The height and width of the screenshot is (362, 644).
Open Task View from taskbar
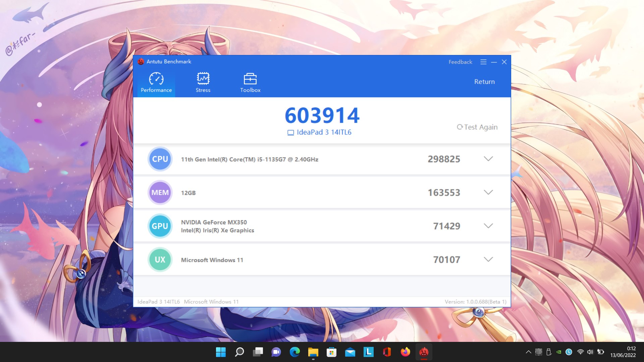coord(258,352)
